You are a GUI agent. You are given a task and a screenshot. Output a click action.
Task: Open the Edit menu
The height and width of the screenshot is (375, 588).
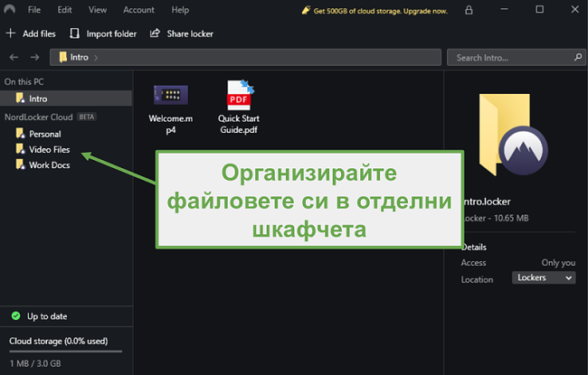(x=64, y=10)
